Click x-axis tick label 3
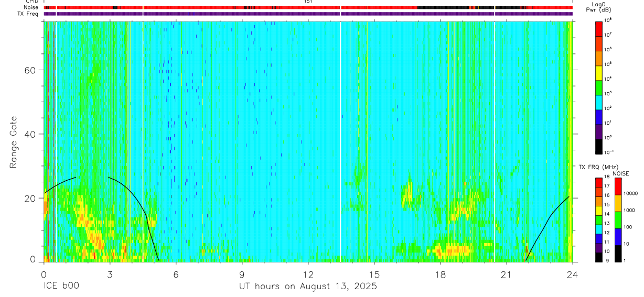Image resolution: width=644 pixels, height=297 pixels. pos(110,274)
